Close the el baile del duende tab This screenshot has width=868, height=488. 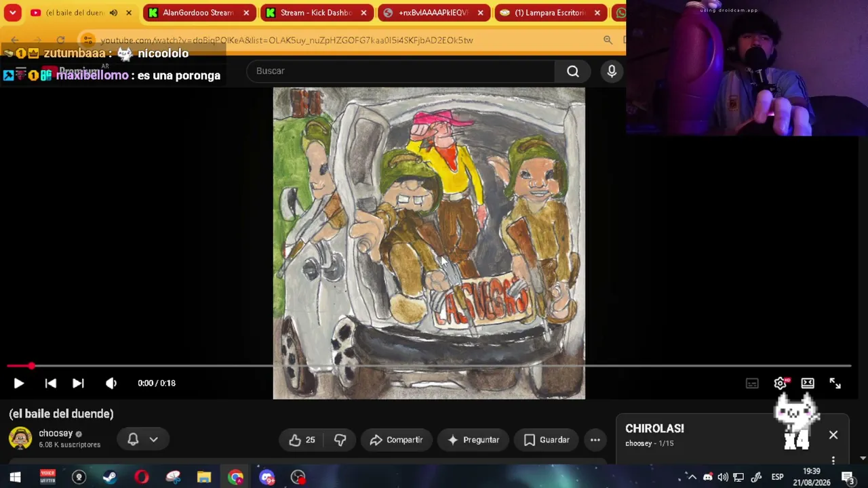coord(129,12)
